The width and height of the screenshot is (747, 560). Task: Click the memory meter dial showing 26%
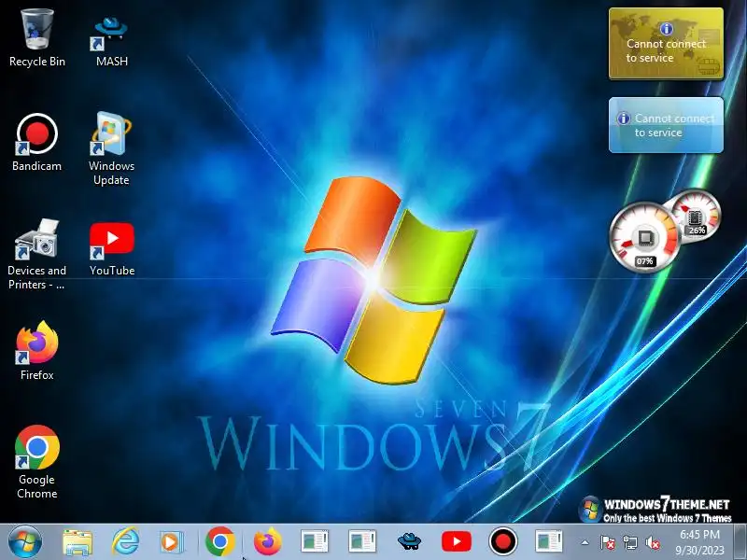pos(696,216)
